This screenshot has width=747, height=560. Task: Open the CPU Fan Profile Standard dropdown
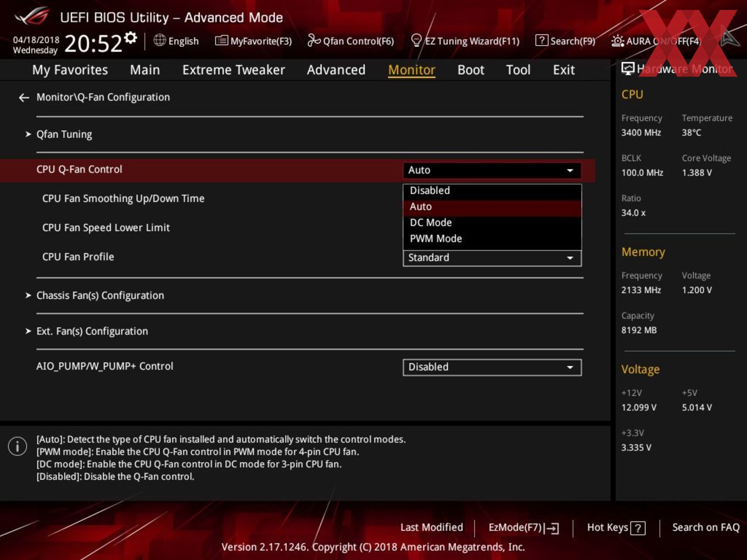coord(492,258)
